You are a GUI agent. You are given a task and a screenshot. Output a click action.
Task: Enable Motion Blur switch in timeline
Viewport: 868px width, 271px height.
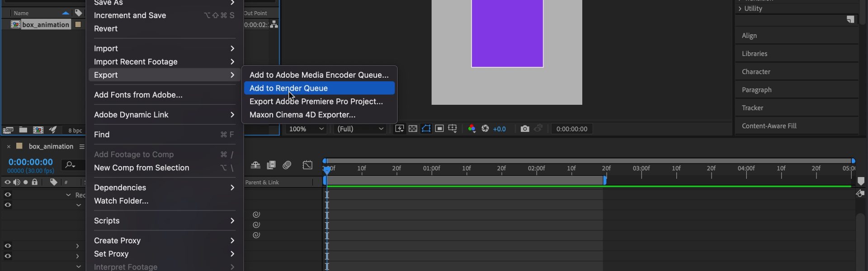pos(287,165)
